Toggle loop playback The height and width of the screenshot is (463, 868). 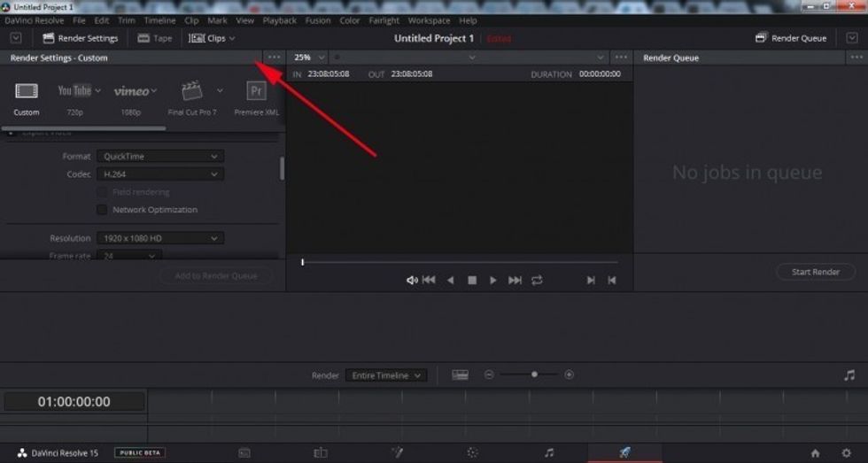(537, 281)
